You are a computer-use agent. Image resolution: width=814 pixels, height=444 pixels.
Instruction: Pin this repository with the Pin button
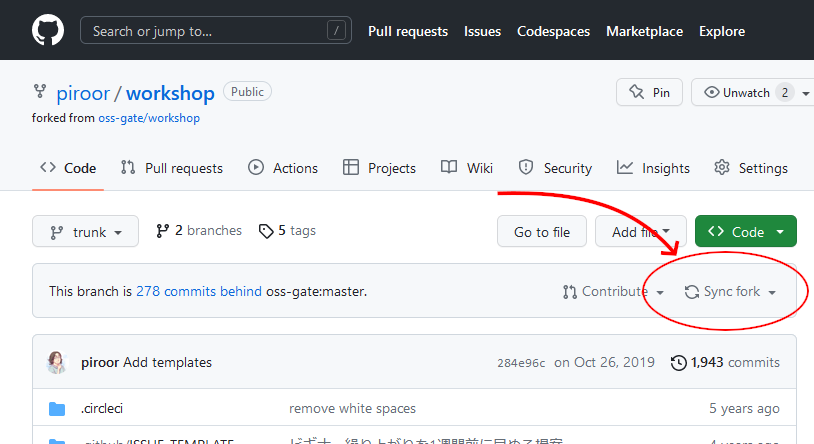pyautogui.click(x=649, y=92)
